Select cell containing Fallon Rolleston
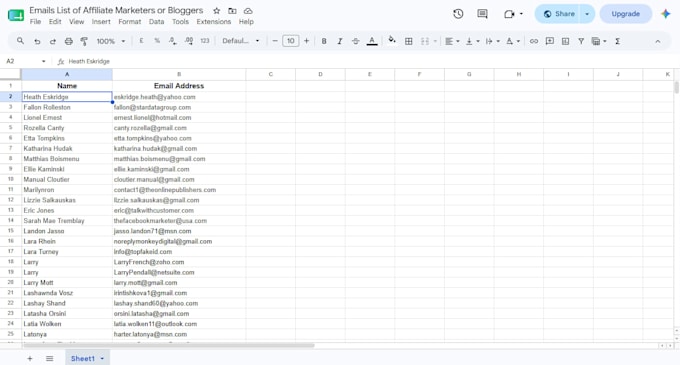 [x=67, y=107]
